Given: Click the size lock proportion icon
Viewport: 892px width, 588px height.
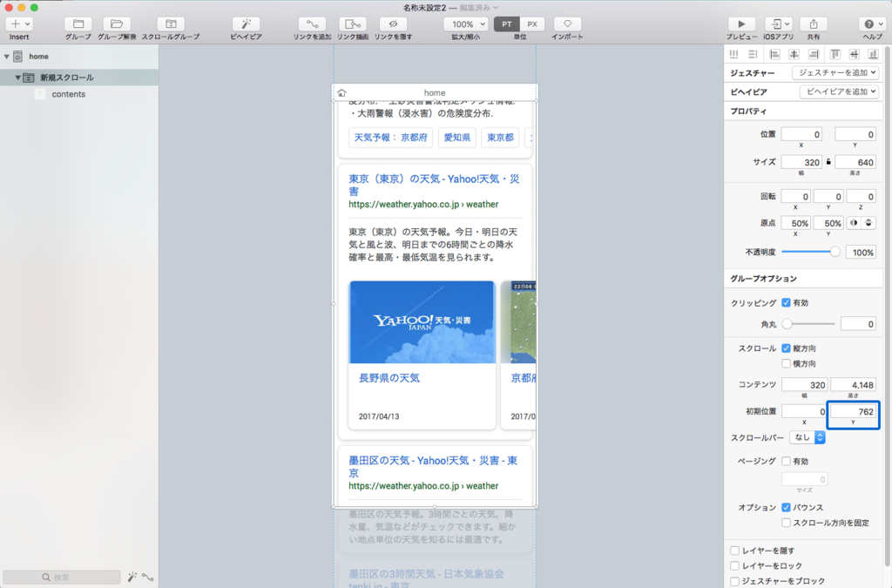Looking at the screenshot, I should (x=828, y=162).
